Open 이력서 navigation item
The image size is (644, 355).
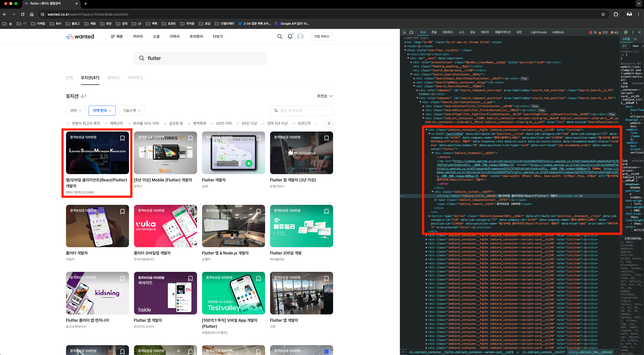point(175,37)
